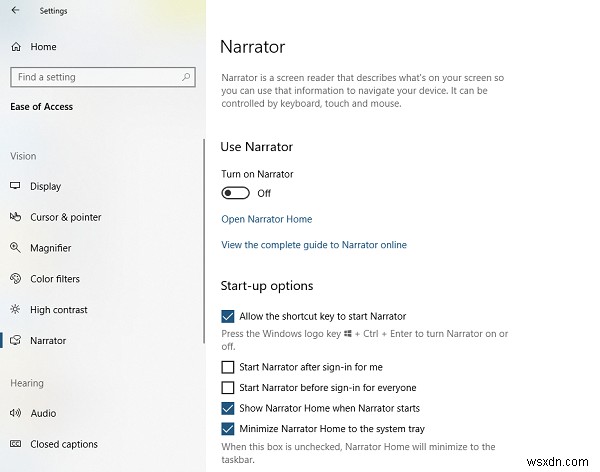
Task: Click the Ease of Access heading
Action: [x=41, y=107]
